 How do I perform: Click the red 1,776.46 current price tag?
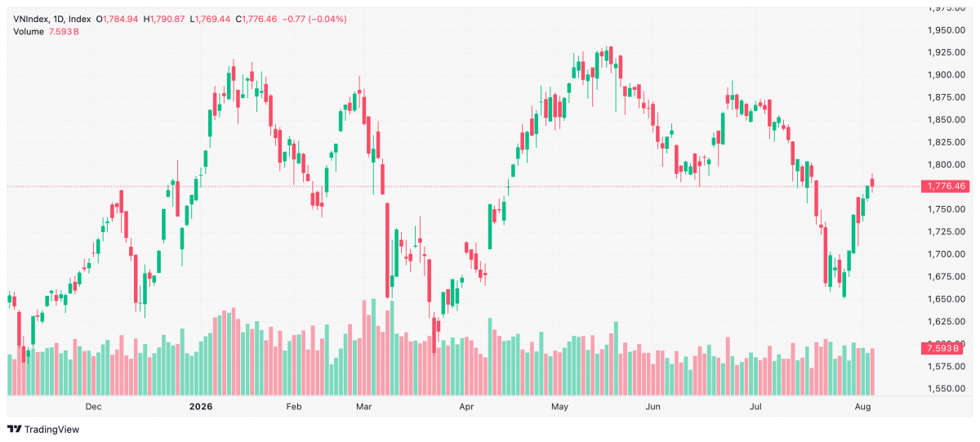947,186
